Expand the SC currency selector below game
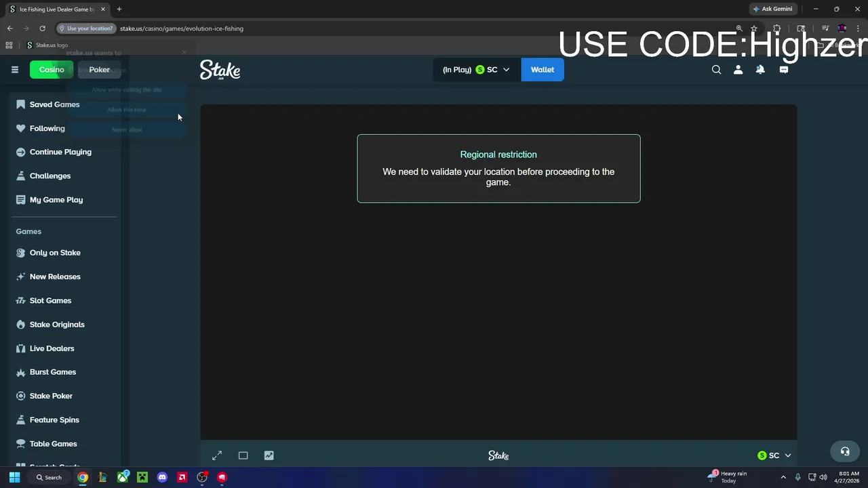Viewport: 868px width, 488px height. (774, 455)
